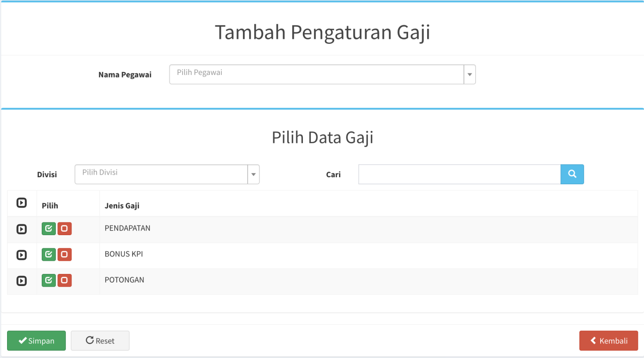The height and width of the screenshot is (358, 644).
Task: Check the green select button for BONUS KPI
Action: [x=49, y=254]
